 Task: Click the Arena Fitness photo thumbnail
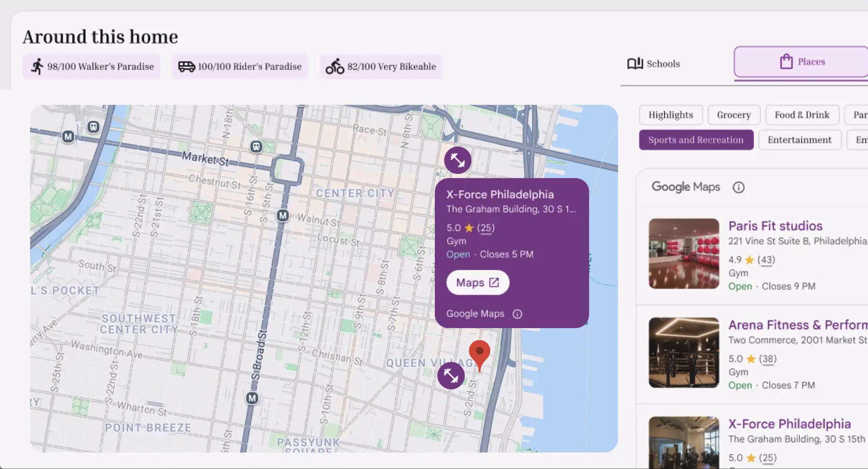[684, 353]
